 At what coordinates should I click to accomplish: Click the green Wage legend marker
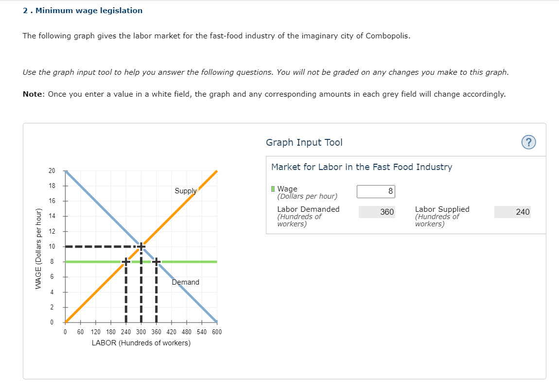coord(273,189)
